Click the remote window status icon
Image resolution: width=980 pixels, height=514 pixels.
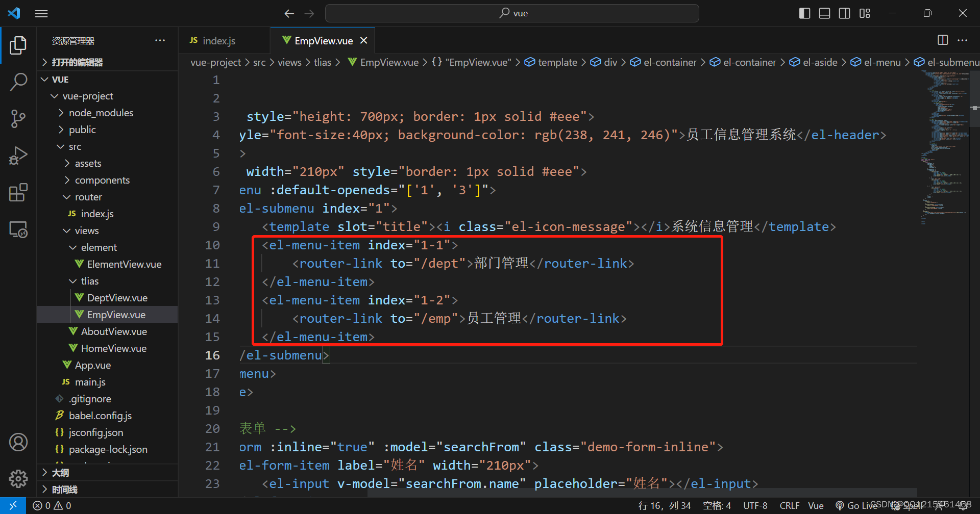[13, 505]
